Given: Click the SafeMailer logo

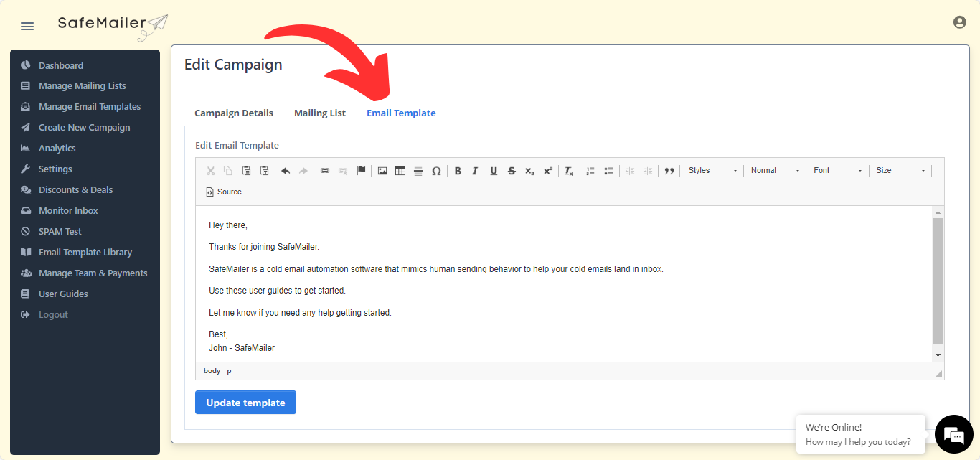Looking at the screenshot, I should point(113,26).
